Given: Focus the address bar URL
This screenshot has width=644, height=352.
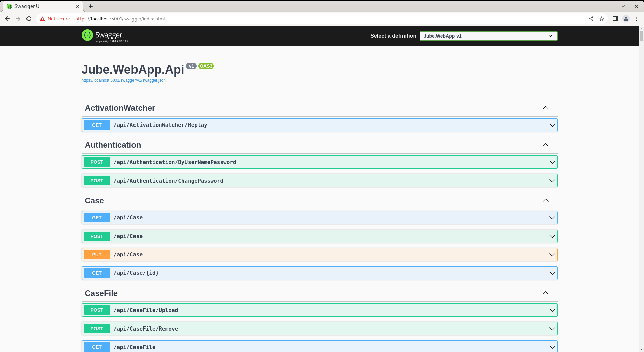Looking at the screenshot, I should pyautogui.click(x=120, y=19).
